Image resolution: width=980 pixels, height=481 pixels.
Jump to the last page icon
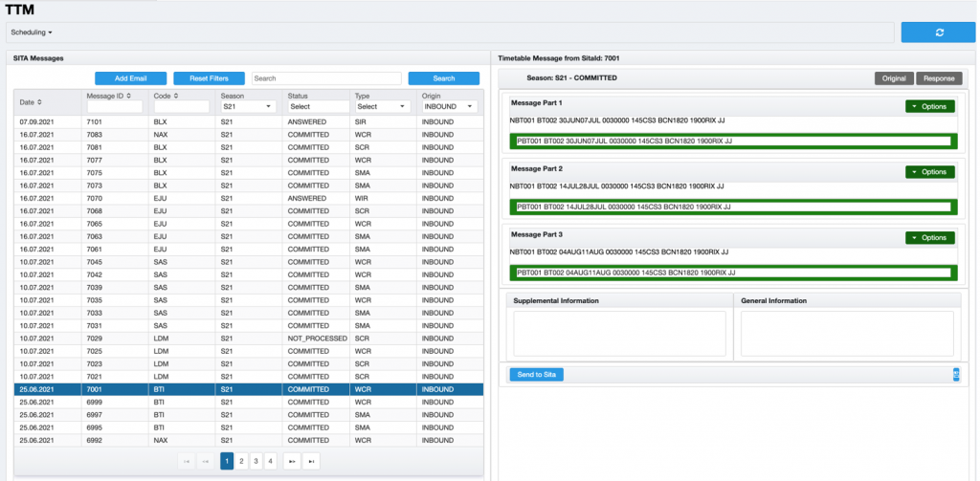tap(311, 461)
